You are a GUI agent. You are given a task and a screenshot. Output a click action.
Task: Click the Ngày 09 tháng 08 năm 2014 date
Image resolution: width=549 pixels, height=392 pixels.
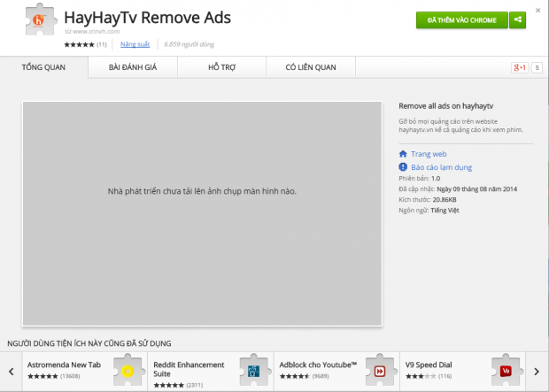477,189
